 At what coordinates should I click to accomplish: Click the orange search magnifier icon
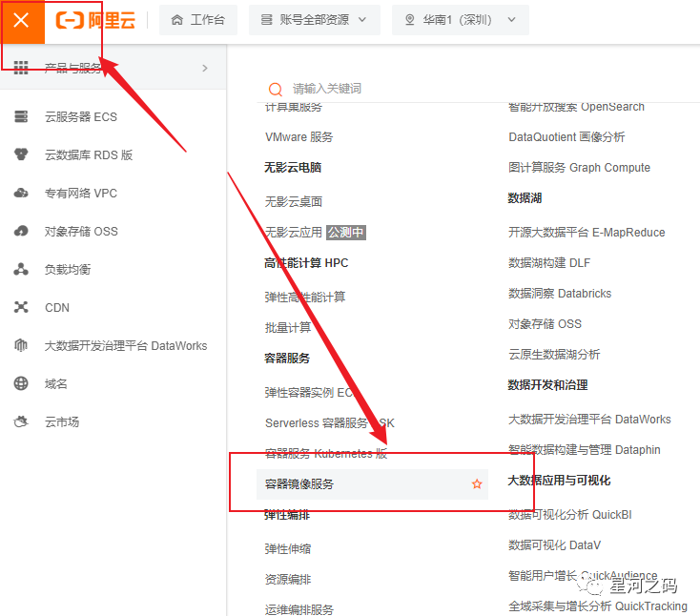click(x=276, y=89)
